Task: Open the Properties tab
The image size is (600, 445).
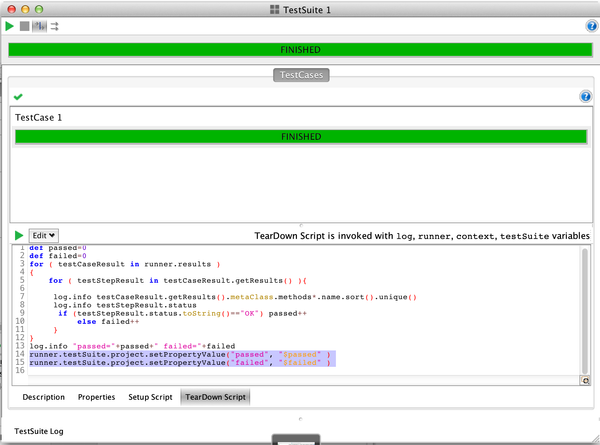Action: (97, 397)
